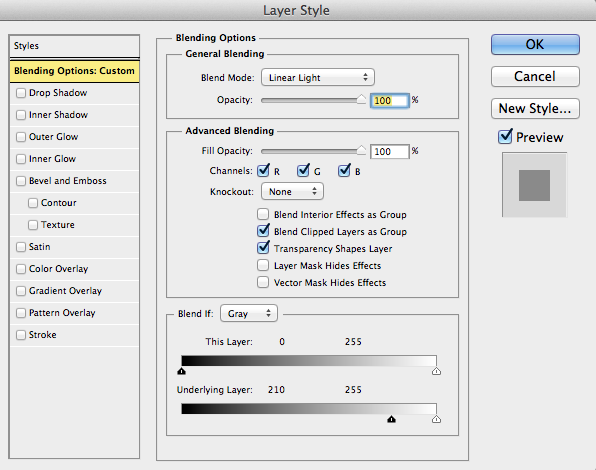Viewport: 596px width, 470px height.
Task: Uncheck the R channel checkbox
Action: pos(263,171)
